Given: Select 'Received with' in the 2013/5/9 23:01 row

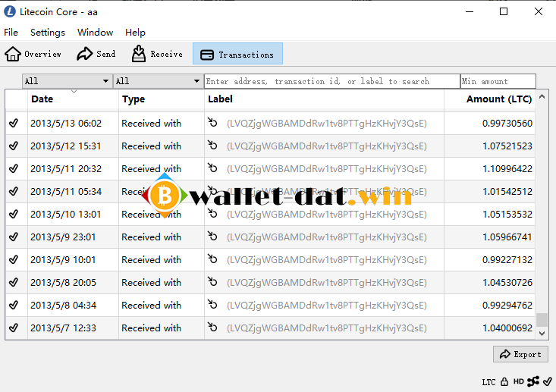Looking at the screenshot, I should 151,237.
